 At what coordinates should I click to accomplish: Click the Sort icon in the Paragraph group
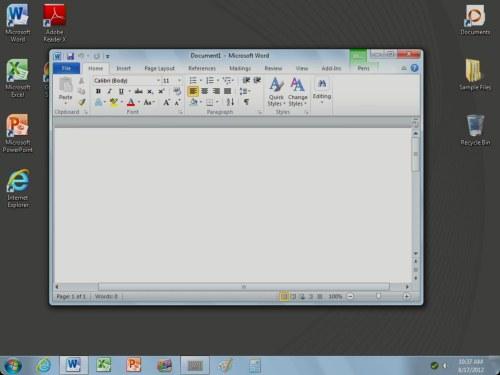coord(230,102)
